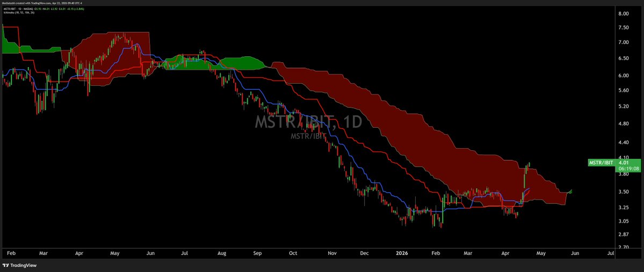Click the L3.92 low value in legend
This screenshot has height=272, width=644.
point(54,9)
